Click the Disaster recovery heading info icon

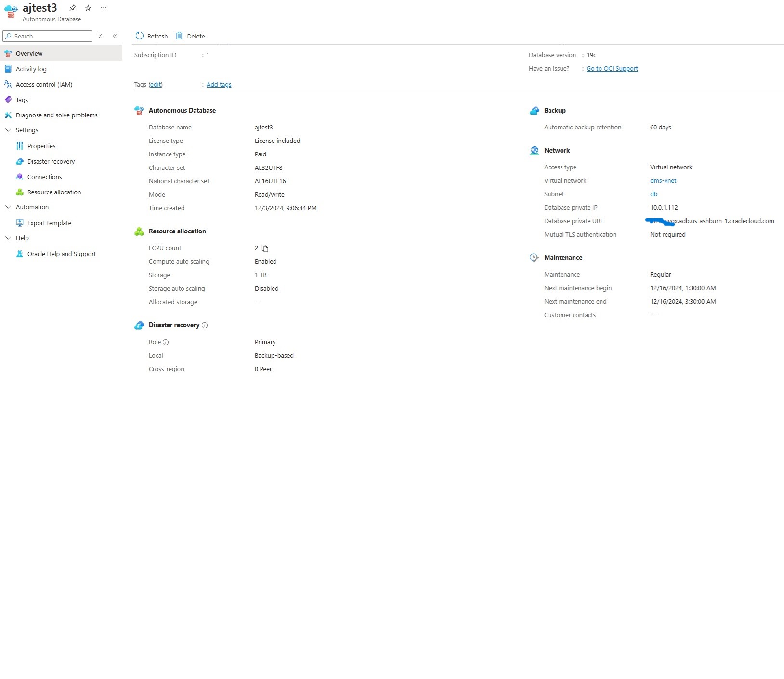point(205,325)
